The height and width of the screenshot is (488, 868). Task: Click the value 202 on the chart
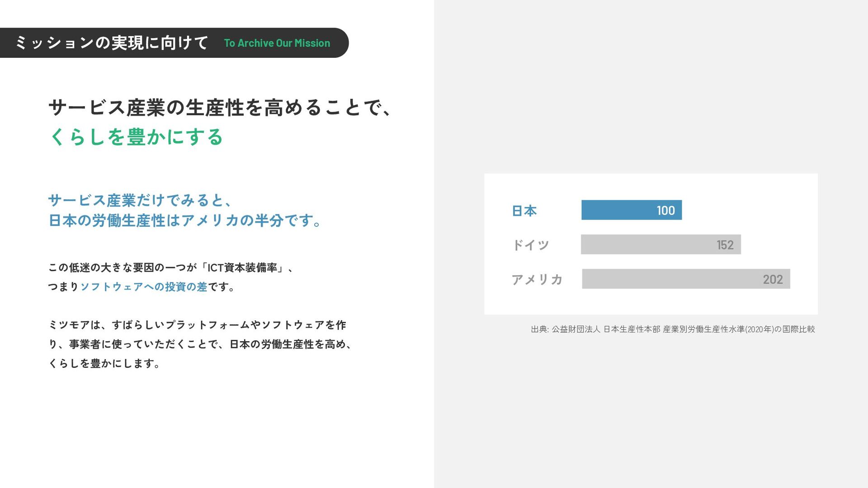pyautogui.click(x=773, y=280)
